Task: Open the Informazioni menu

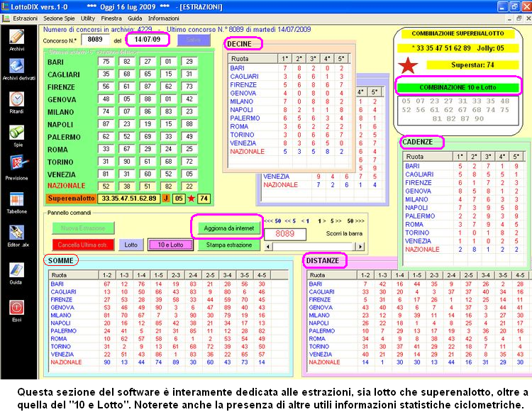Action: click(x=163, y=18)
